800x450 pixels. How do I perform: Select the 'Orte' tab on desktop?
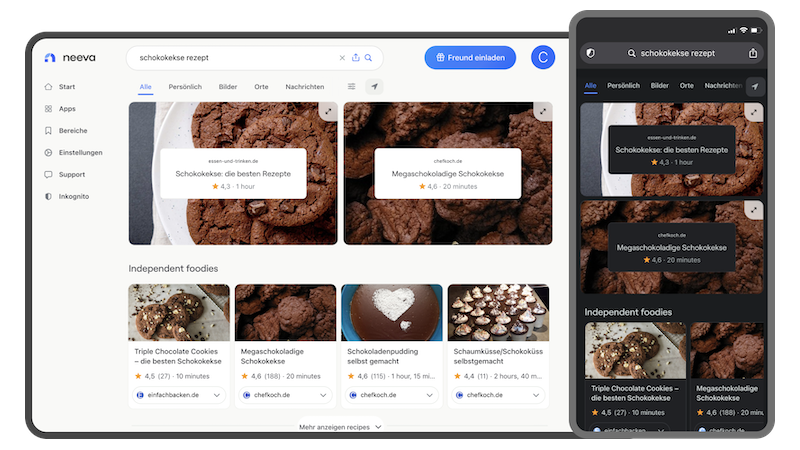261,87
